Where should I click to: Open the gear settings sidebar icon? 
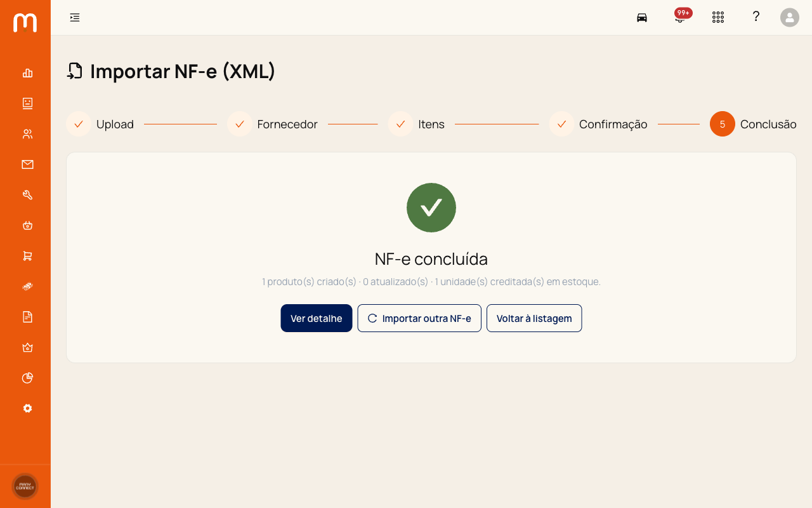[x=27, y=408]
